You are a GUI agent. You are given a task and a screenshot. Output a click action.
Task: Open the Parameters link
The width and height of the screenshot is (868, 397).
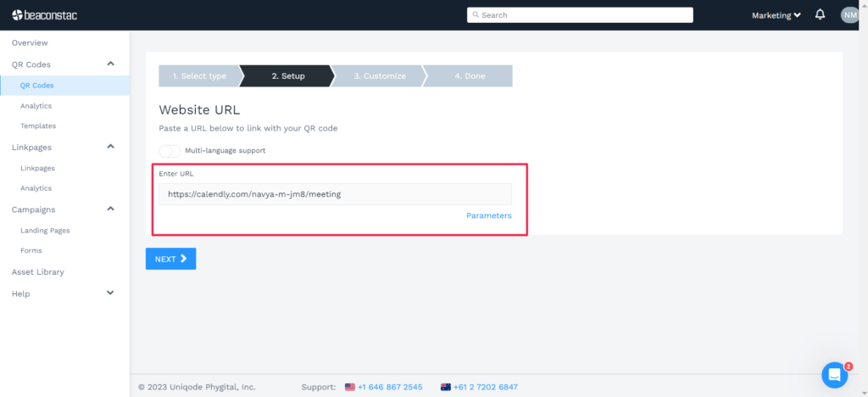tap(488, 215)
